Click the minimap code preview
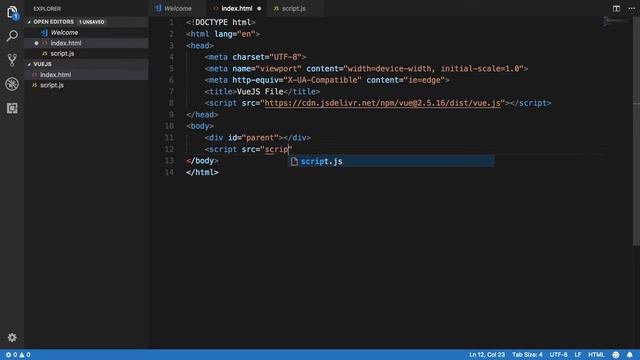 click(x=616, y=21)
